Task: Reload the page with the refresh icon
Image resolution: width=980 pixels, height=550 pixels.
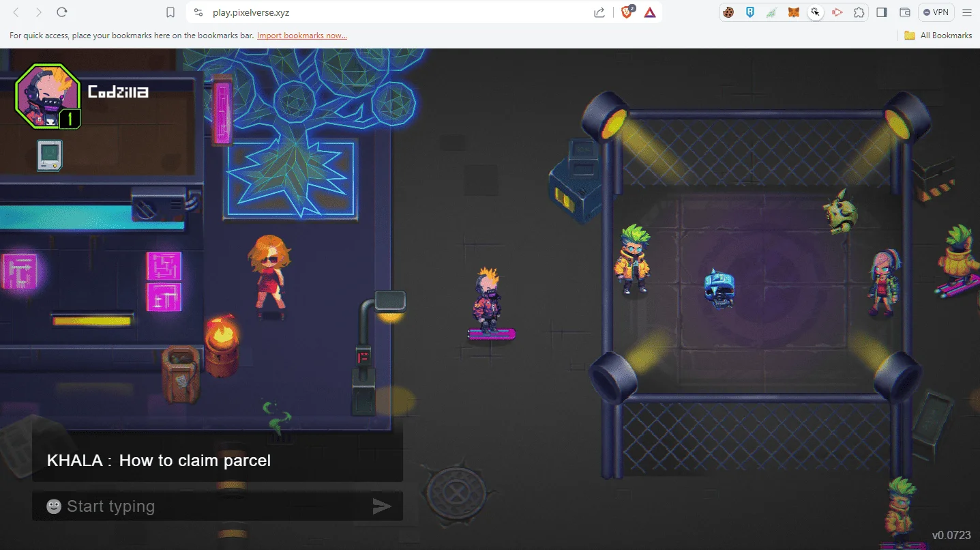Action: 62,12
